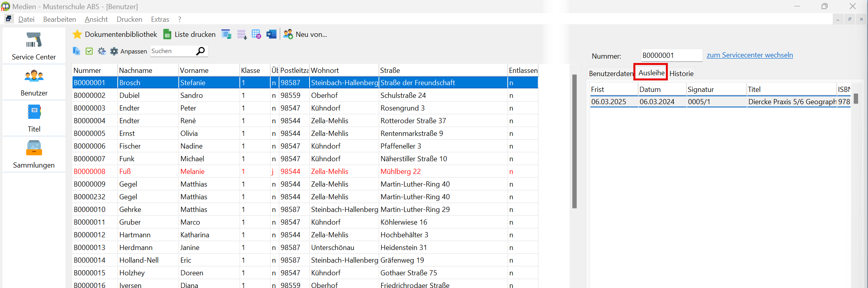This screenshot has width=868, height=288.
Task: Select the user row B0000003
Action: tap(305, 108)
